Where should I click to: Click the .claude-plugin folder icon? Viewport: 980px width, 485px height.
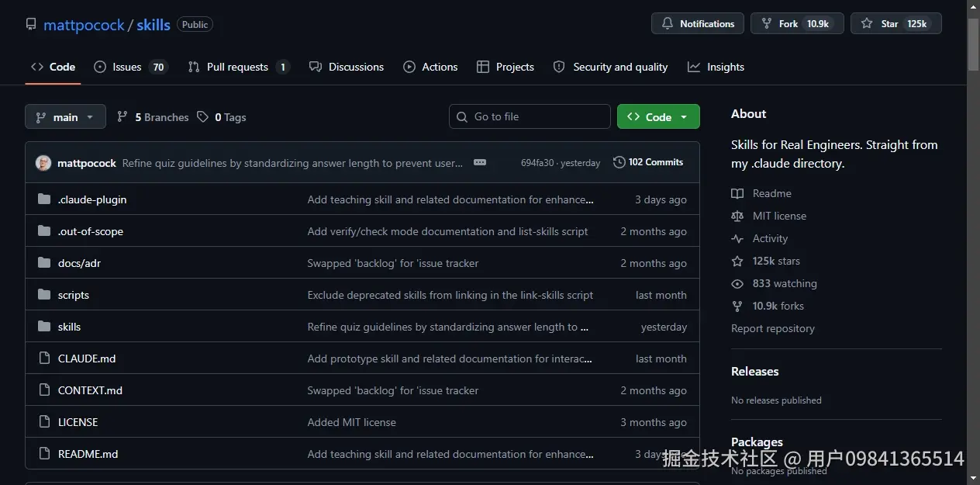pyautogui.click(x=44, y=199)
